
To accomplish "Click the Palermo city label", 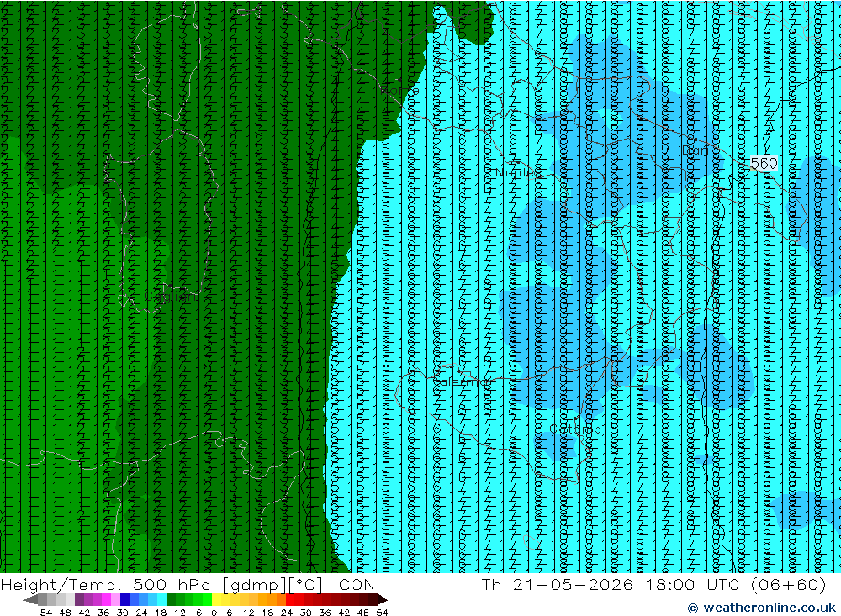I will (x=460, y=382).
